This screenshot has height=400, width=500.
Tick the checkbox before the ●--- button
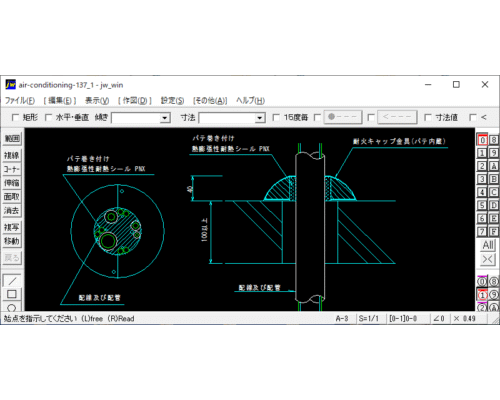pyautogui.click(x=317, y=117)
